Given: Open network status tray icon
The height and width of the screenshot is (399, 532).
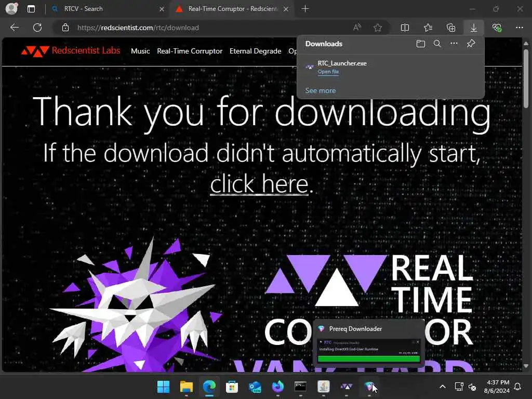Looking at the screenshot, I should [x=459, y=387].
